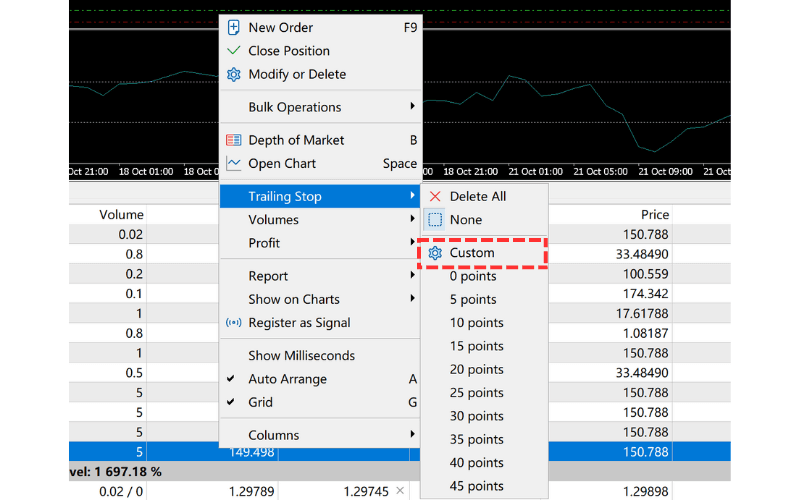This screenshot has height=500, width=800.
Task: Click the Register as Signal icon
Action: click(234, 323)
